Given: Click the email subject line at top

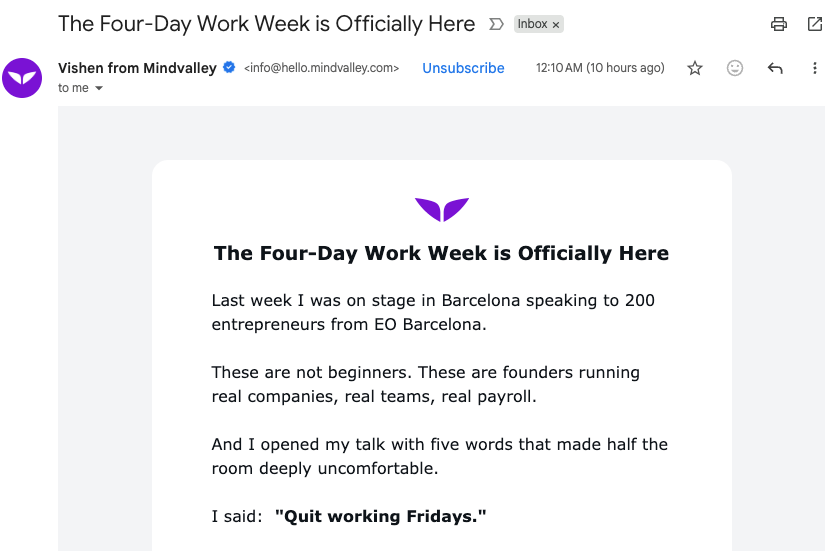Looking at the screenshot, I should (x=267, y=23).
